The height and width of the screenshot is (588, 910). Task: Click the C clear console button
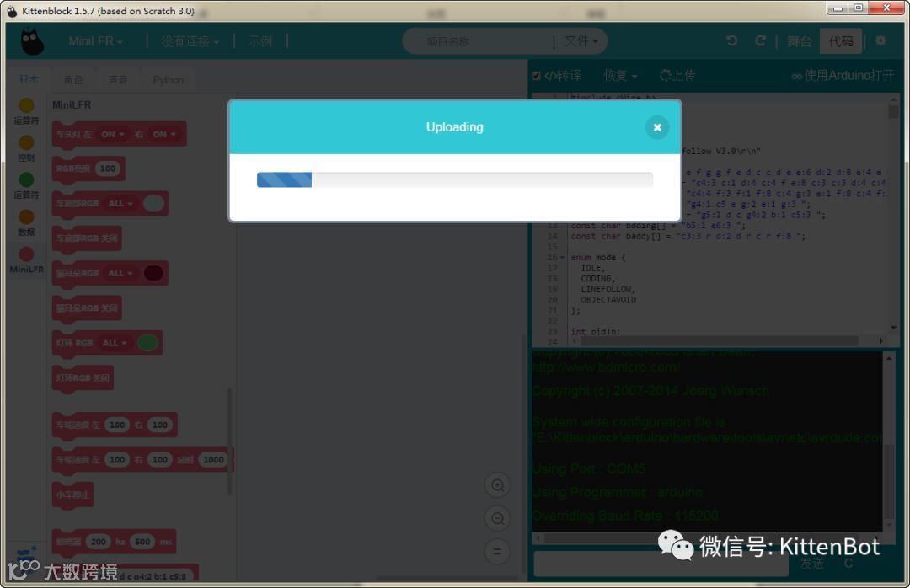point(848,564)
